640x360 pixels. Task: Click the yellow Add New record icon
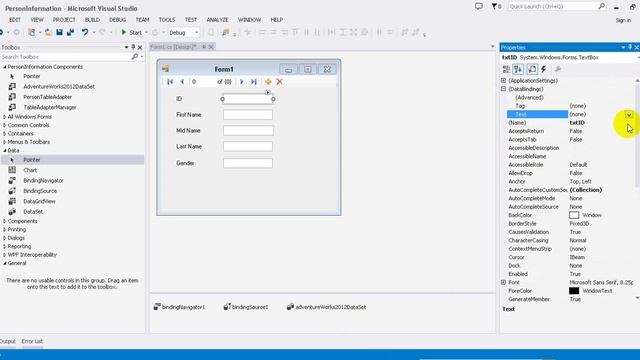268,82
